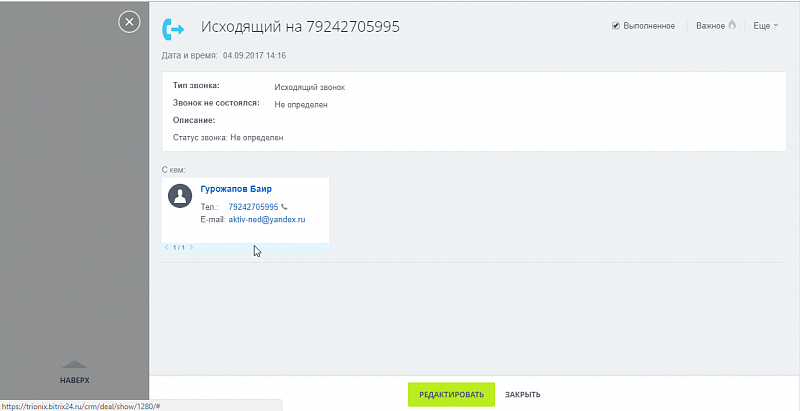The height and width of the screenshot is (411, 800).
Task: Click the flame icon next to Важное
Action: (x=732, y=25)
